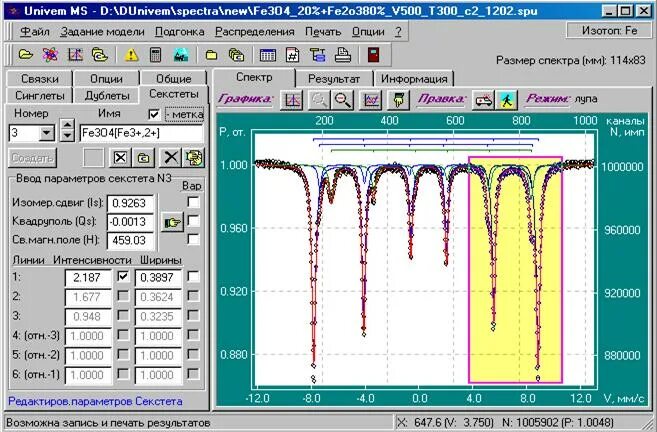
Task: Click the Св.магн.поле field with 459.03
Action: tap(131, 240)
